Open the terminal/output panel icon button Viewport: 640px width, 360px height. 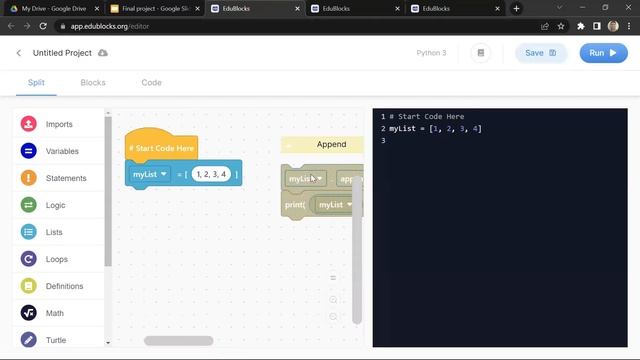coord(481,53)
